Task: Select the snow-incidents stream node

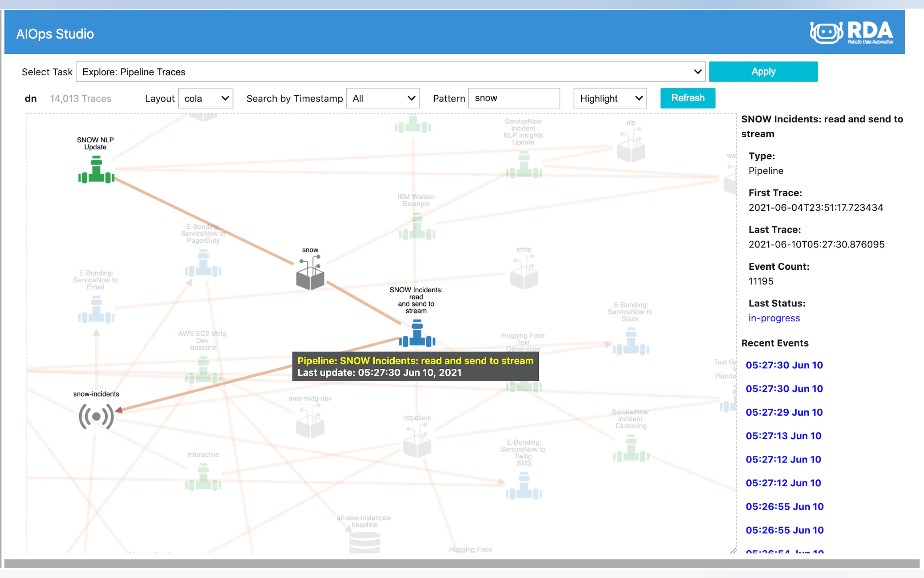Action: pyautogui.click(x=96, y=416)
